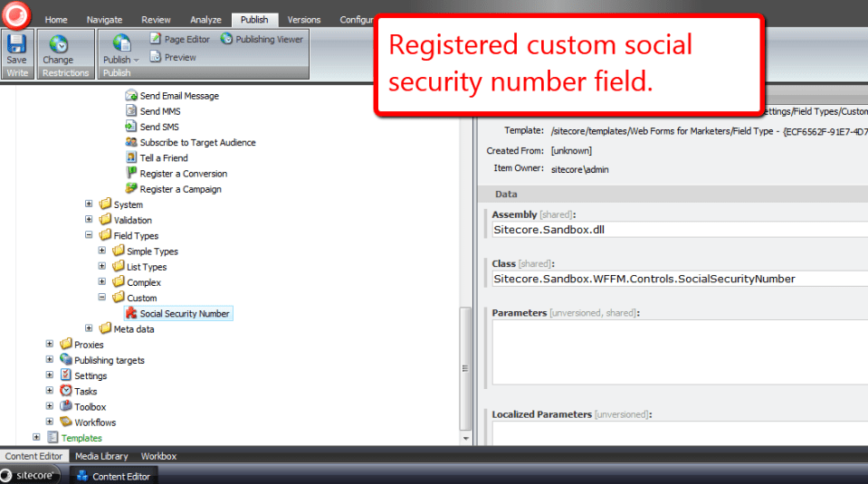The height and width of the screenshot is (484, 868).
Task: Click the Templates node icon
Action: pyautogui.click(x=52, y=437)
